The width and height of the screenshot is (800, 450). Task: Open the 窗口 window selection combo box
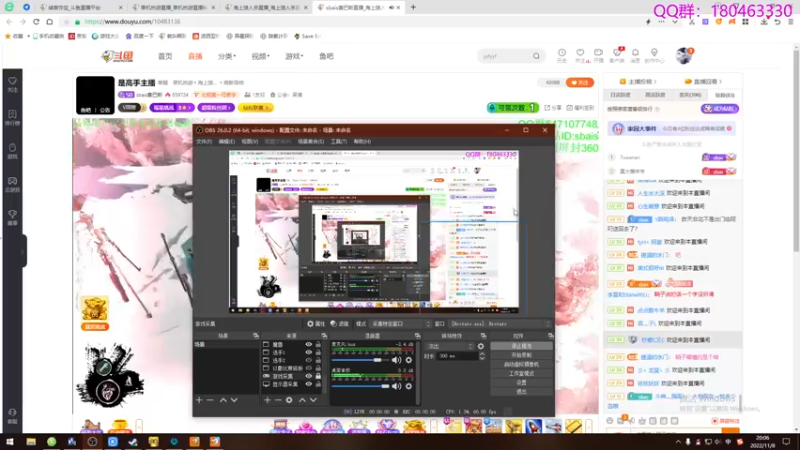tap(501, 324)
